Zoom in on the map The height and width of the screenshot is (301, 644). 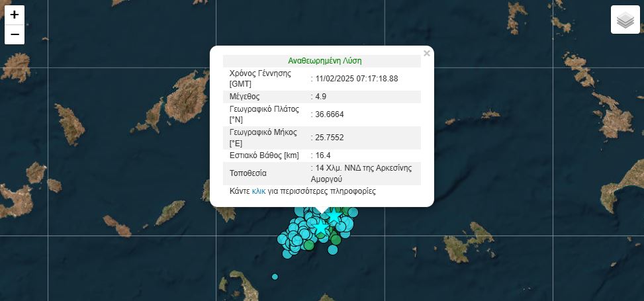click(15, 15)
